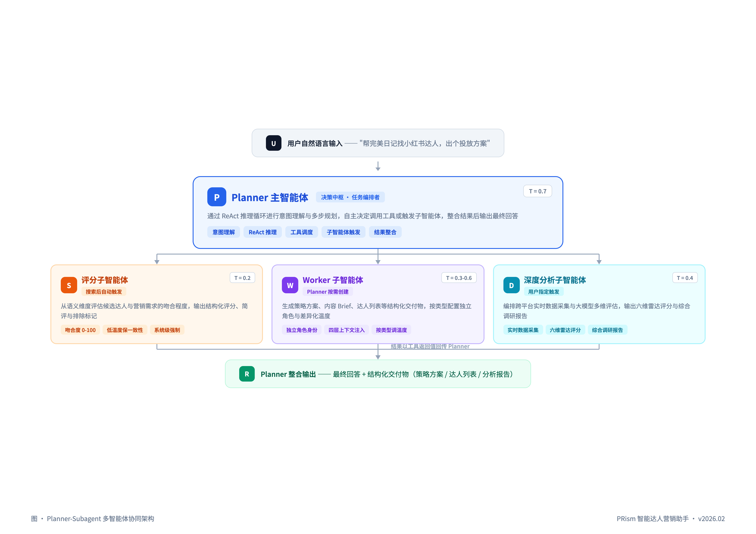756x534 pixels.
Task: Click the 子智能体触发 pill
Action: tap(344, 232)
